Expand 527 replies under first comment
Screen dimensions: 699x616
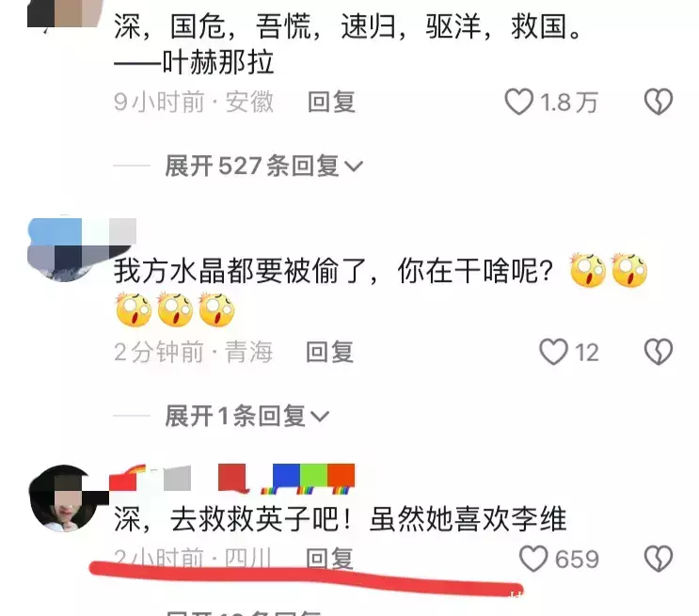264,166
